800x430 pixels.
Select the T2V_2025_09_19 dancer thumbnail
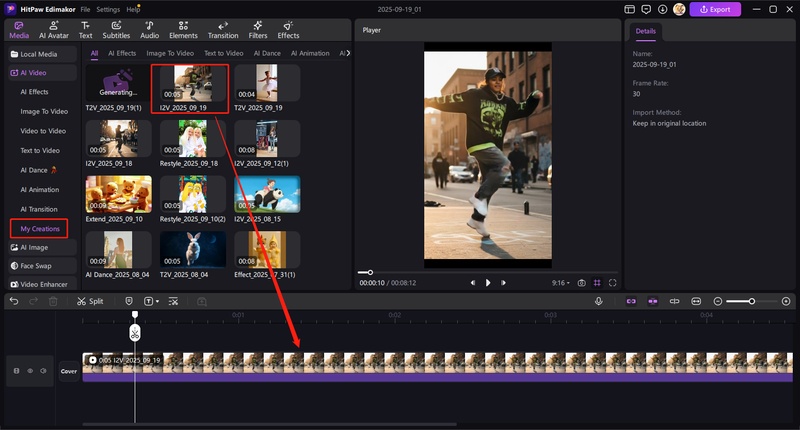pyautogui.click(x=267, y=83)
